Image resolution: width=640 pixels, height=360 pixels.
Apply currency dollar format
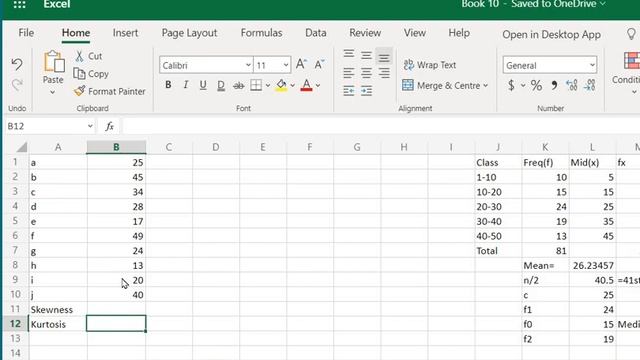(x=511, y=85)
